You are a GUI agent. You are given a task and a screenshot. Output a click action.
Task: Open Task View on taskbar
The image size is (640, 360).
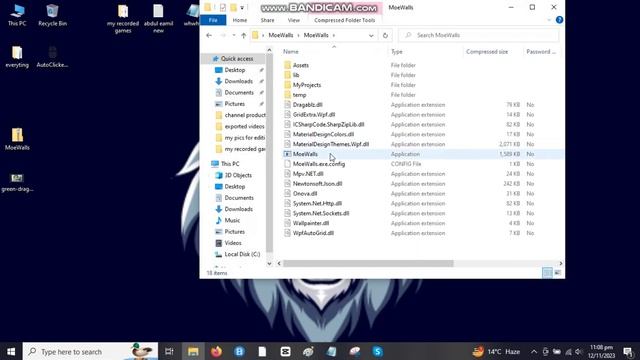click(x=169, y=351)
